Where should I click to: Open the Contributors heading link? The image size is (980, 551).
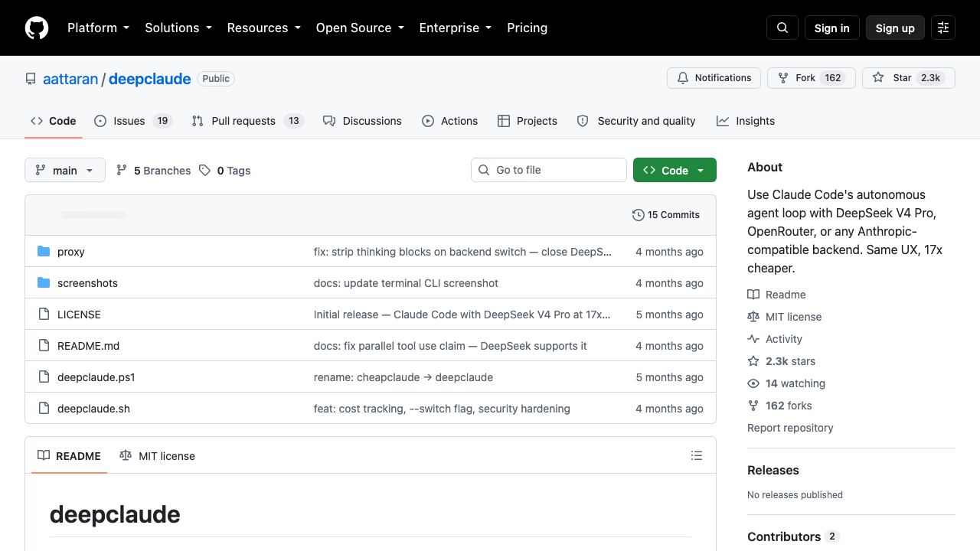tap(793, 536)
